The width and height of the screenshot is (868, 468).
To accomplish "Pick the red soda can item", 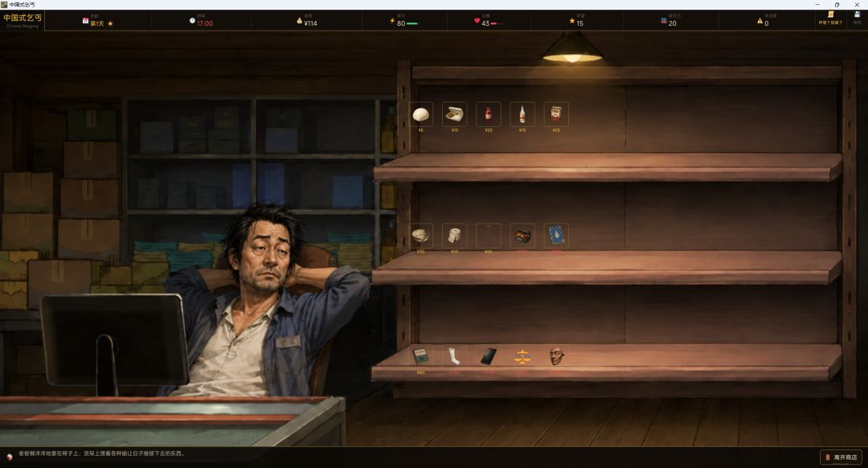I will pos(489,114).
